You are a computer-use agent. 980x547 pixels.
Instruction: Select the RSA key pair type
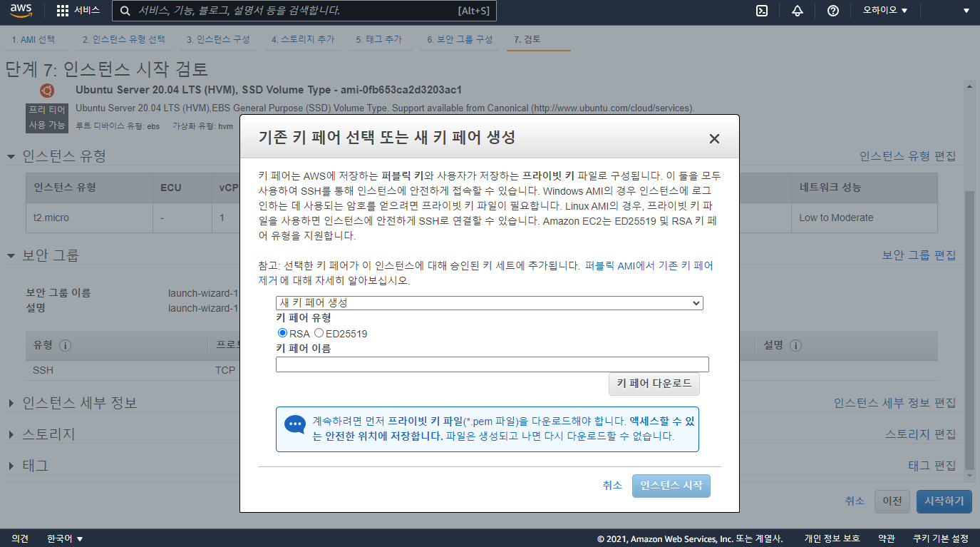(x=282, y=333)
